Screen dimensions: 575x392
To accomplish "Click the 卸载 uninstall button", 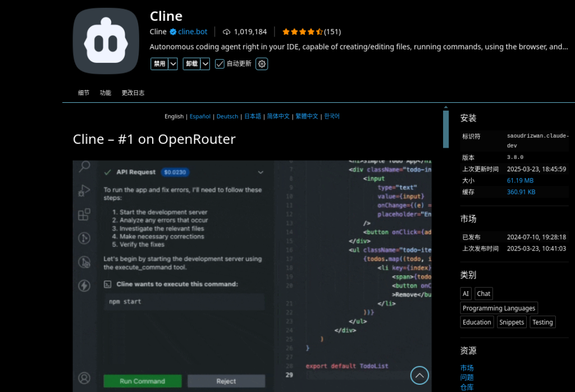I will click(x=192, y=64).
